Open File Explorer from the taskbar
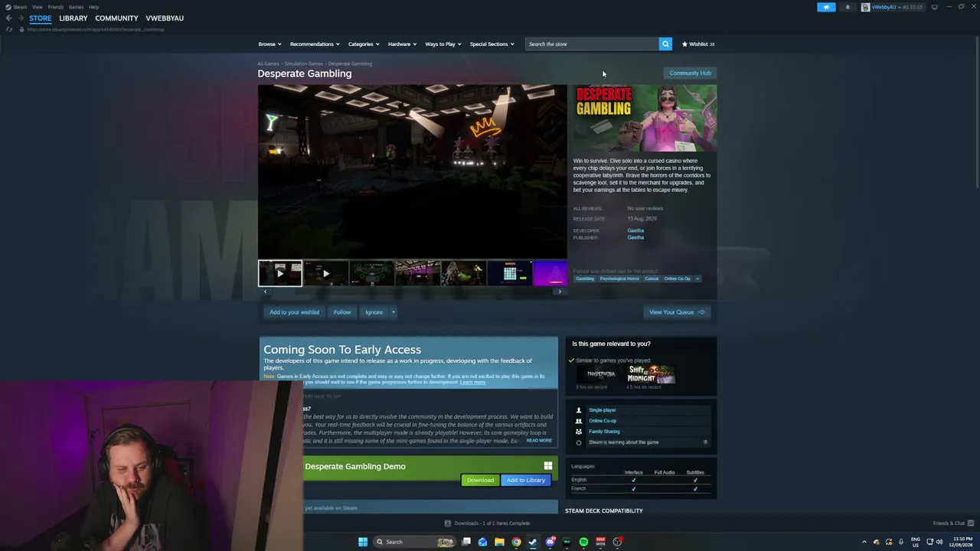 click(499, 542)
